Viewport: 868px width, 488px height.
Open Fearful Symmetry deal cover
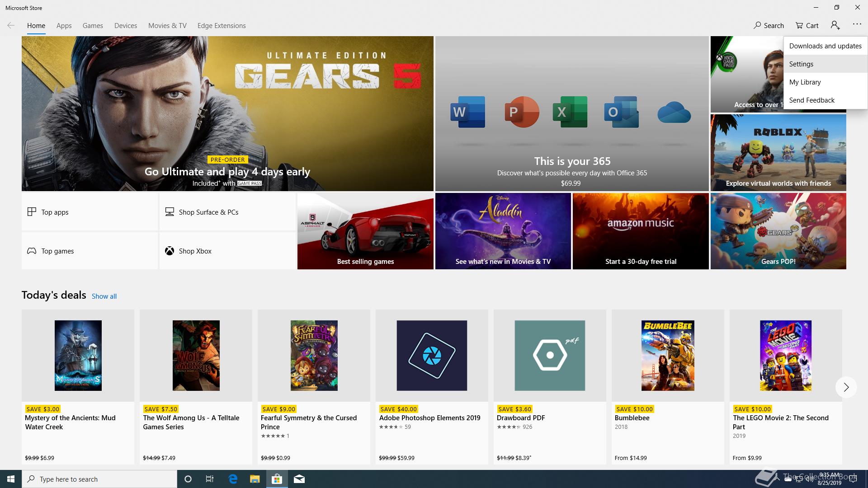click(314, 356)
